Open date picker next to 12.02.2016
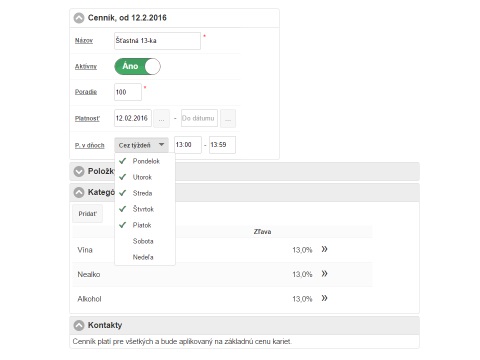Screen dimensions: 480x360 tap(161, 118)
